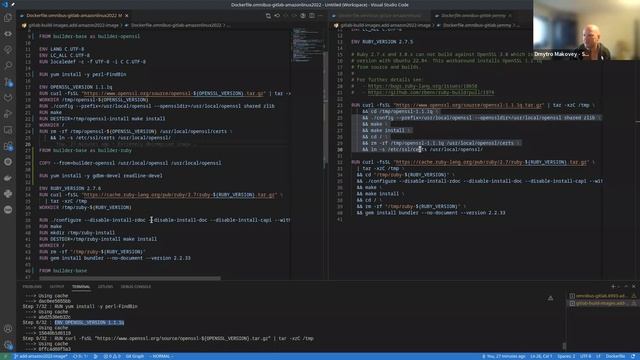Change language mode Dockerfile
Image resolution: width=640 pixels, height=360 pixels.
click(615, 356)
